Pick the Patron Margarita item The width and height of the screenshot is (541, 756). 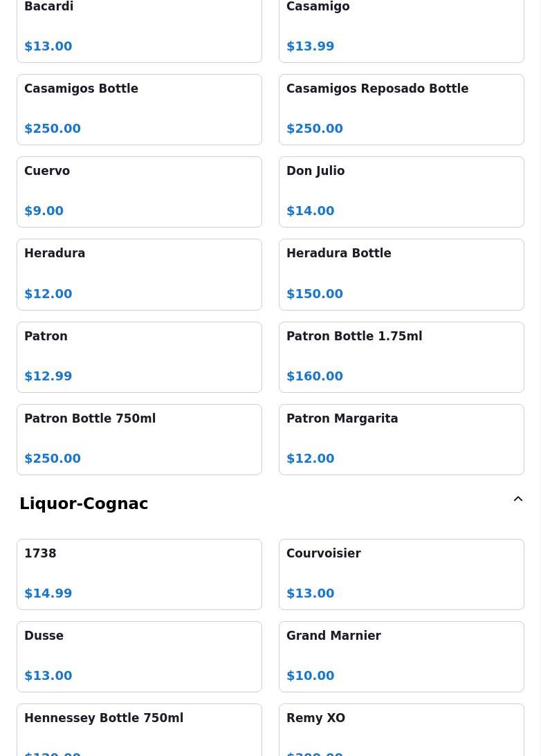point(401,439)
